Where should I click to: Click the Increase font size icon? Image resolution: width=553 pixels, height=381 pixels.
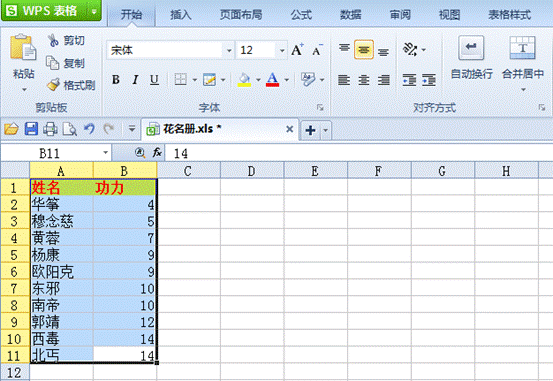[297, 50]
